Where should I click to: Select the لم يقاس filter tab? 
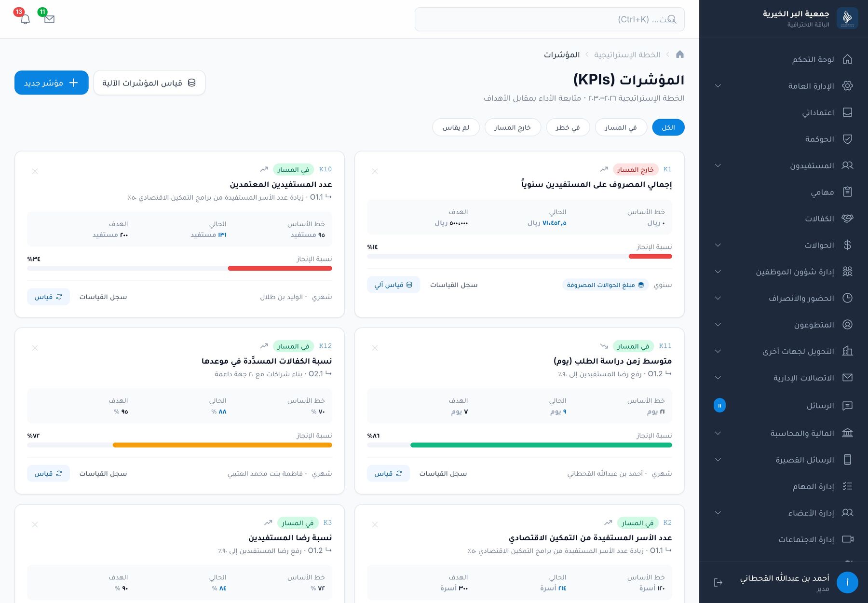point(456,127)
